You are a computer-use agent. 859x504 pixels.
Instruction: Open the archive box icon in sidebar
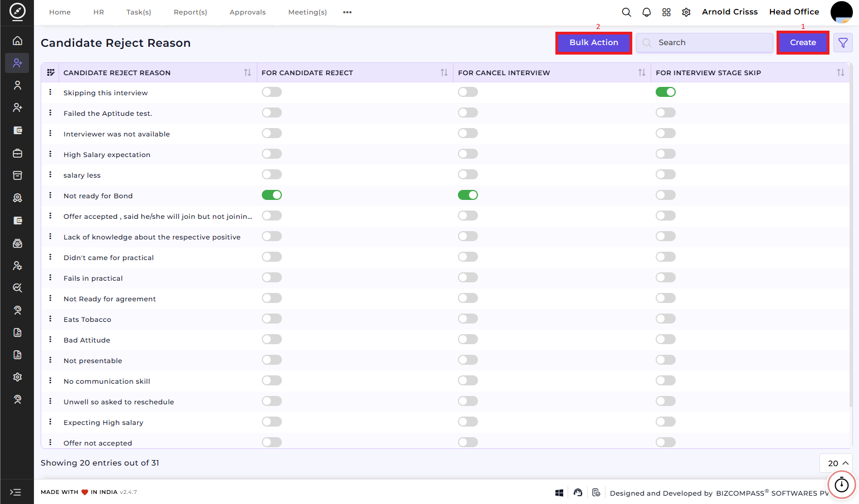17,175
